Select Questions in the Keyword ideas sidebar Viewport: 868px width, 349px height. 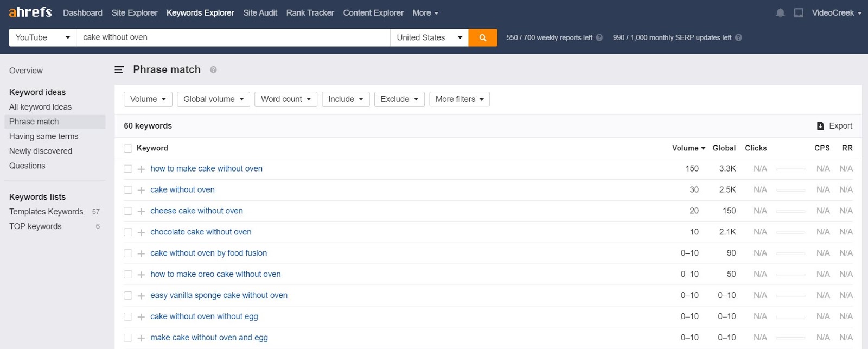tap(27, 166)
